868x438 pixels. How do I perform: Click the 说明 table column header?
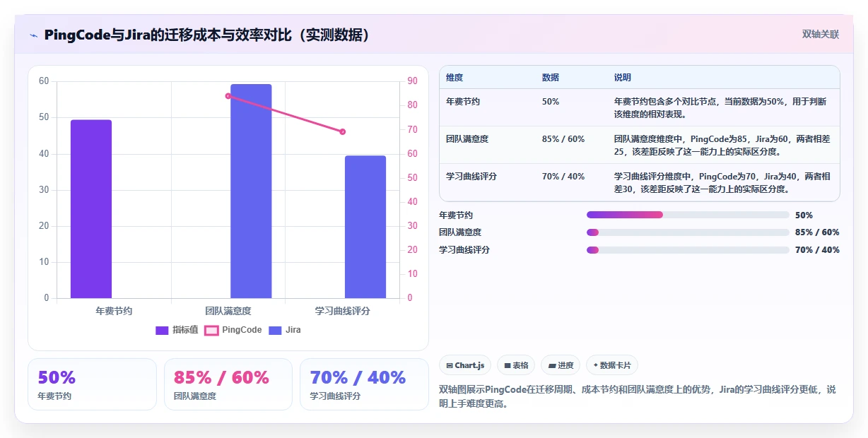pyautogui.click(x=623, y=78)
